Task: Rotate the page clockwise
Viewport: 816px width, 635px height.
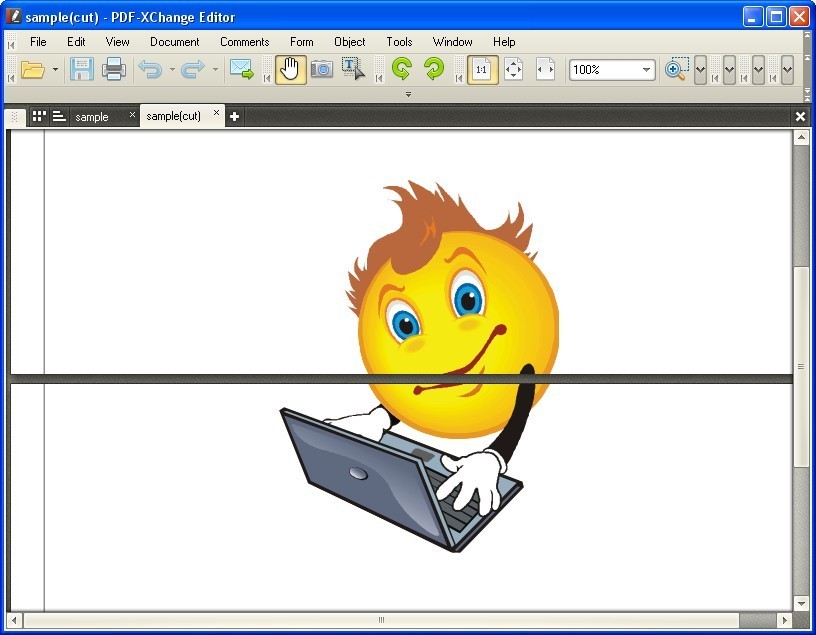Action: tap(432, 70)
